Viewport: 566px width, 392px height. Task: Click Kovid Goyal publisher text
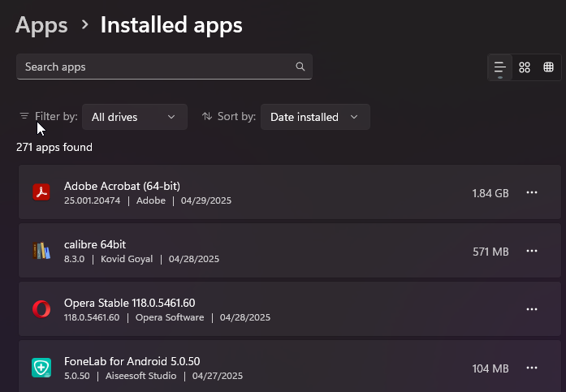pos(127,259)
